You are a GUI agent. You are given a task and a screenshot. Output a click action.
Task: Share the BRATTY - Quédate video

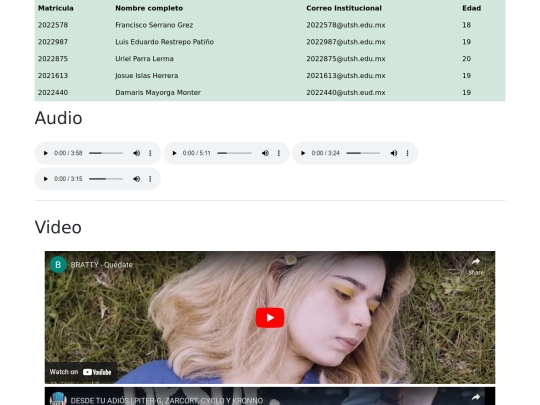476,266
